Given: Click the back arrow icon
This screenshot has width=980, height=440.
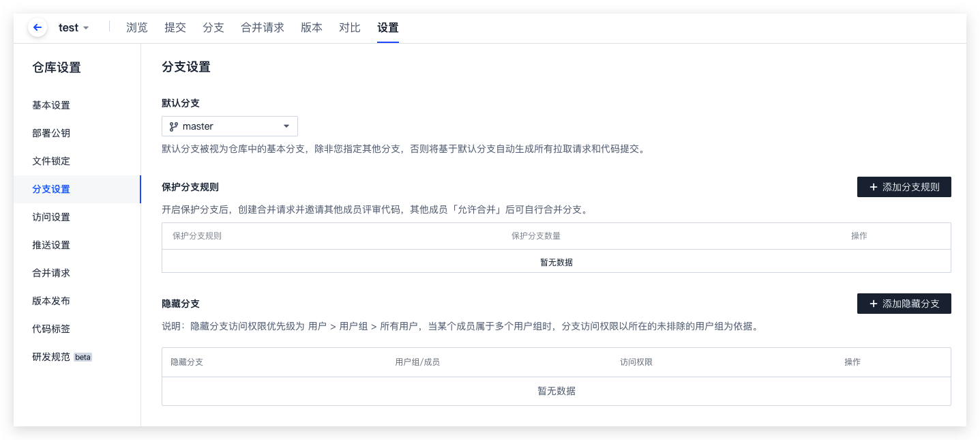Looking at the screenshot, I should 38,28.
